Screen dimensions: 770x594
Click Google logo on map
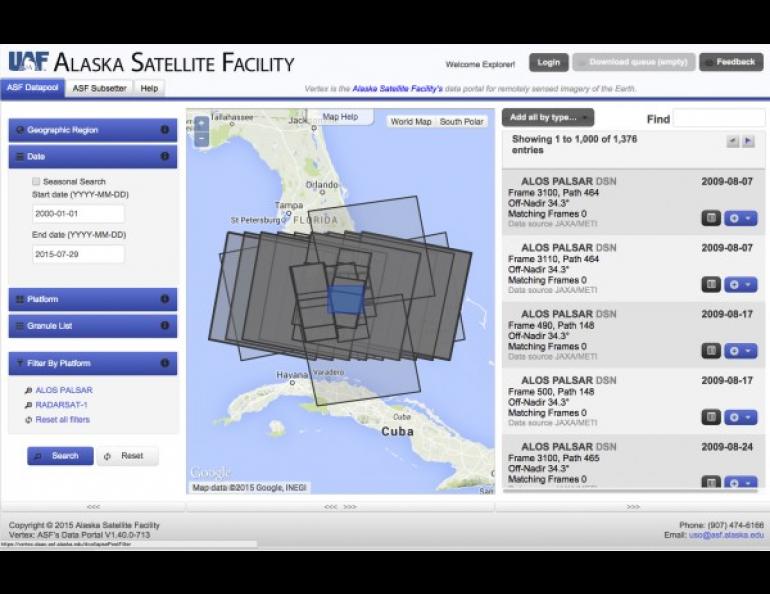(x=211, y=472)
